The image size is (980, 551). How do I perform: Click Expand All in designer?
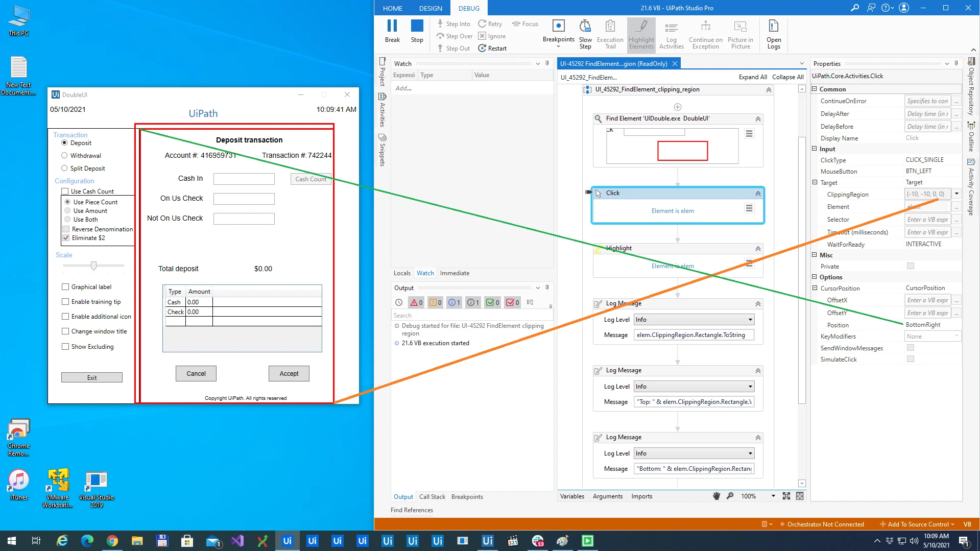(753, 77)
